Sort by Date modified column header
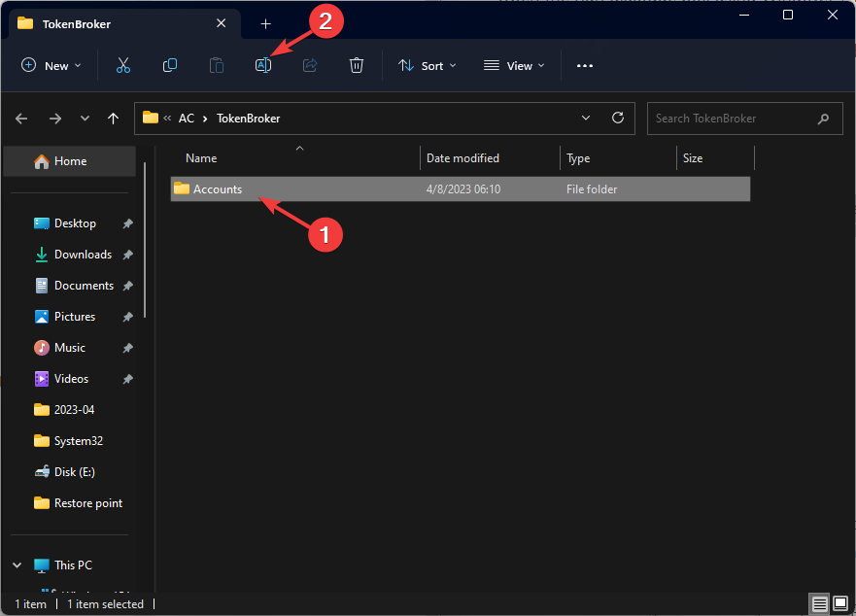The height and width of the screenshot is (616, 856). [x=462, y=158]
